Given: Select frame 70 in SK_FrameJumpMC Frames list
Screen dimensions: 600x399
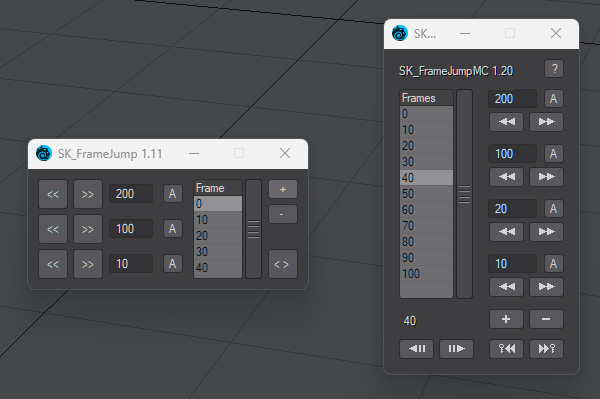Looking at the screenshot, I should click(426, 226).
